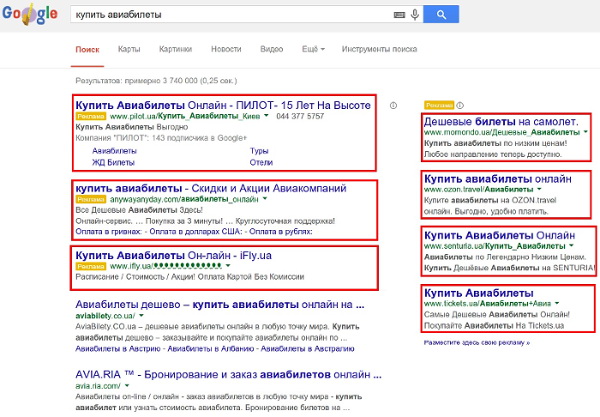Click the ad info circle icon
Viewport: 600px width, 417px height.
pyautogui.click(x=393, y=104)
